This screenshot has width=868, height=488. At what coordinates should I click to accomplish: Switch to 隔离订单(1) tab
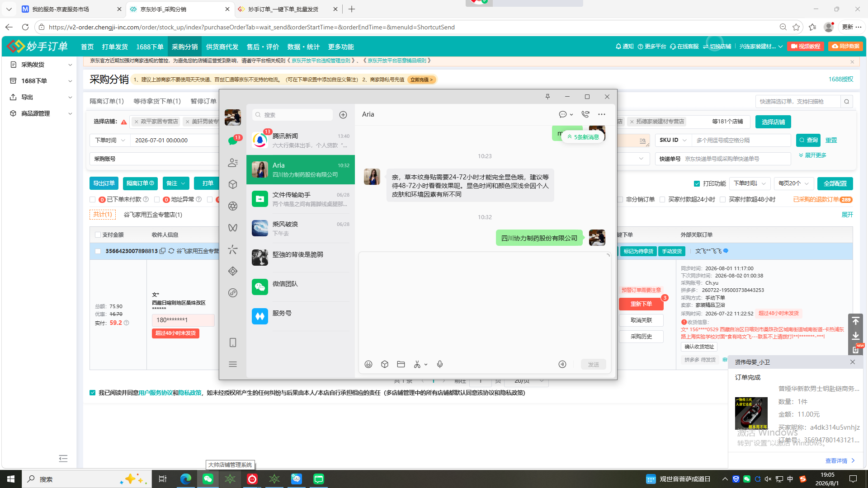tap(107, 101)
